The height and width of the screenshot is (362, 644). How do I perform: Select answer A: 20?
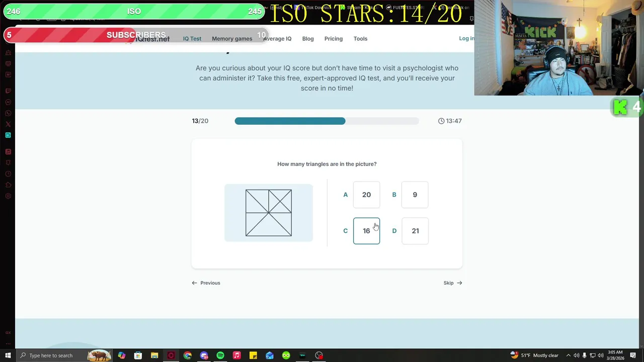coord(366,195)
